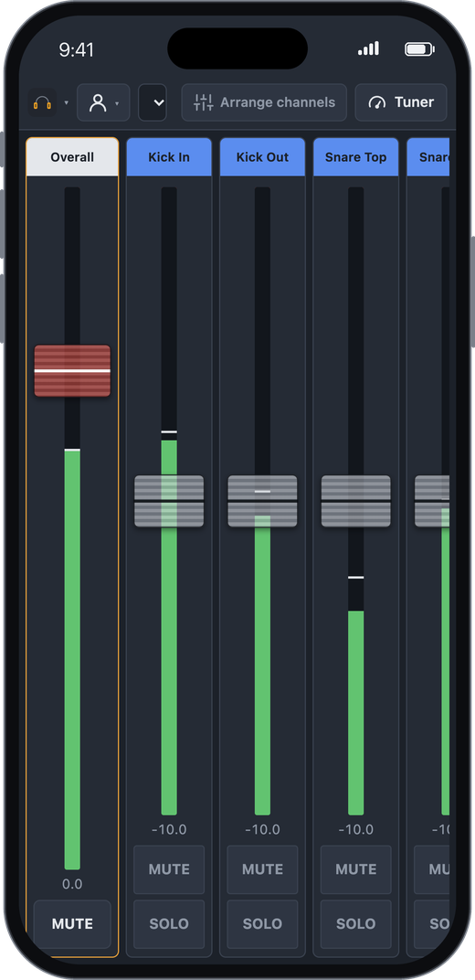The image size is (475, 980).
Task: Solo the Kick Out channel
Action: (263, 923)
